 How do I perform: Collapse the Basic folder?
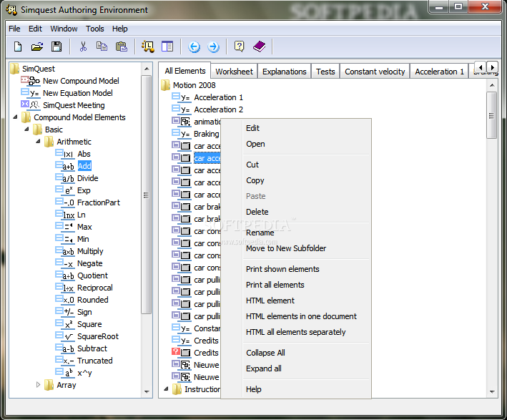click(27, 130)
